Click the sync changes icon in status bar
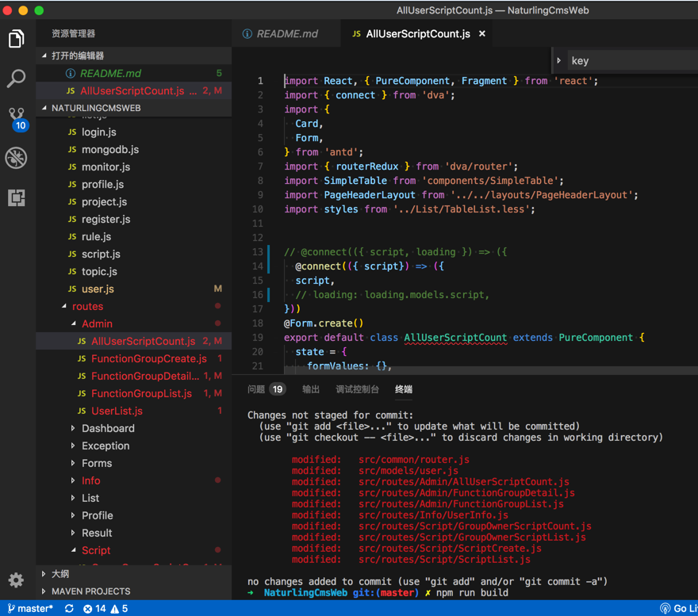The width and height of the screenshot is (698, 616). [x=69, y=608]
